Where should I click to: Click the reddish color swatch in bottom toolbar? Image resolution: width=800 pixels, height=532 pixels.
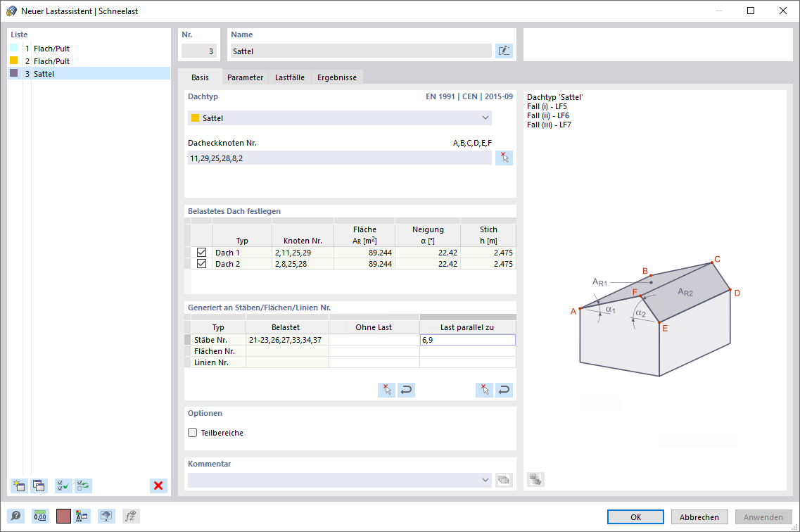click(63, 517)
